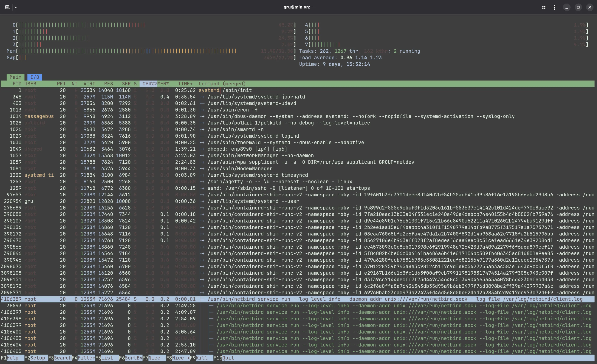Switch to the I/O tab in htop
The width and height of the screenshot is (597, 364).
point(35,77)
